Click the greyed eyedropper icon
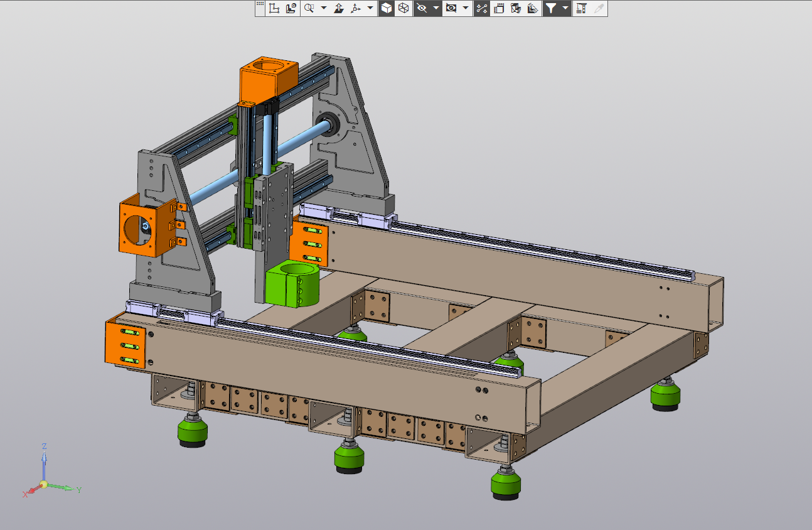The width and height of the screenshot is (812, 530). point(599,9)
